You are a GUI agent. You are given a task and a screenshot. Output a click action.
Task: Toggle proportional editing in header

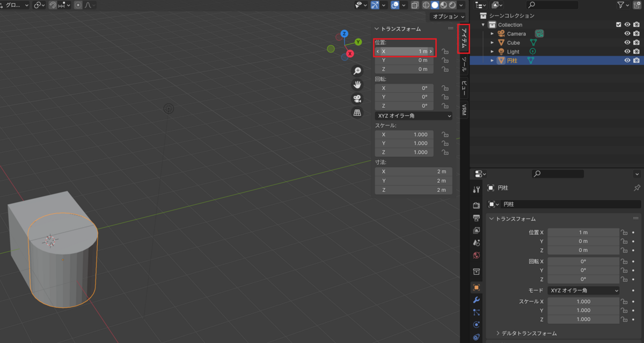tap(78, 5)
